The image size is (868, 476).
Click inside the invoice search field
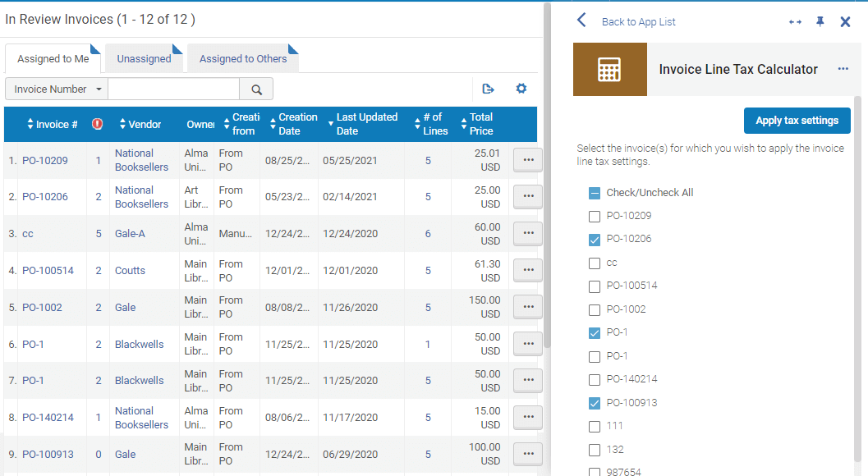pyautogui.click(x=172, y=88)
